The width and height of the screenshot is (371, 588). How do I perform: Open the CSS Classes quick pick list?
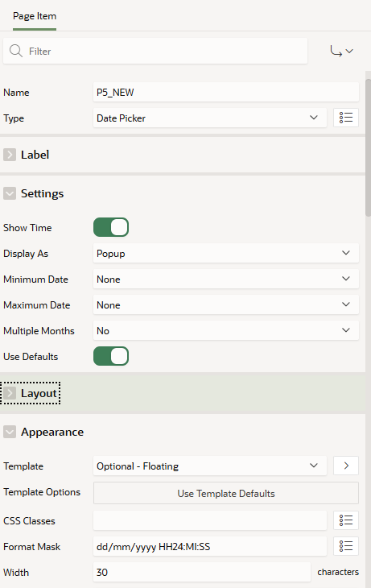pyautogui.click(x=345, y=520)
